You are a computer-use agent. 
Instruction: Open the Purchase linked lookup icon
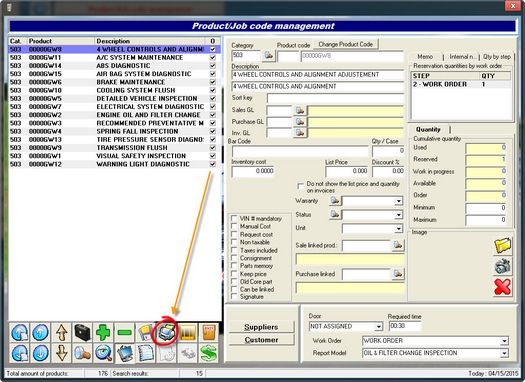pyautogui.click(x=398, y=274)
